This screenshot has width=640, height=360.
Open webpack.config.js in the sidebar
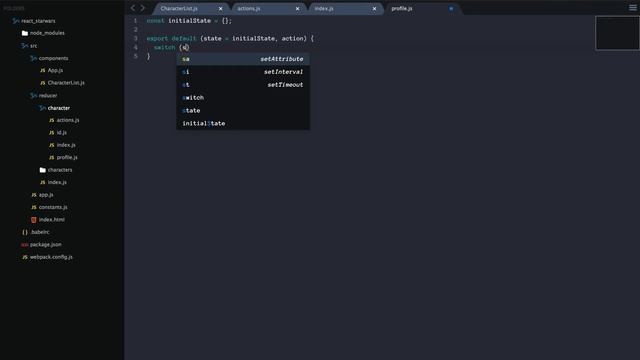click(51, 257)
